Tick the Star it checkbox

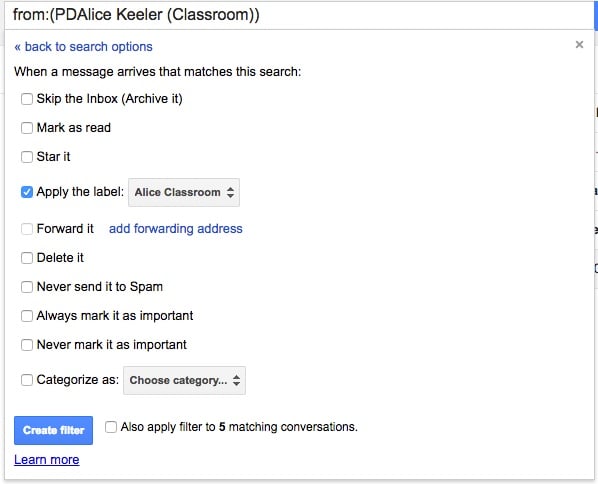pos(27,157)
